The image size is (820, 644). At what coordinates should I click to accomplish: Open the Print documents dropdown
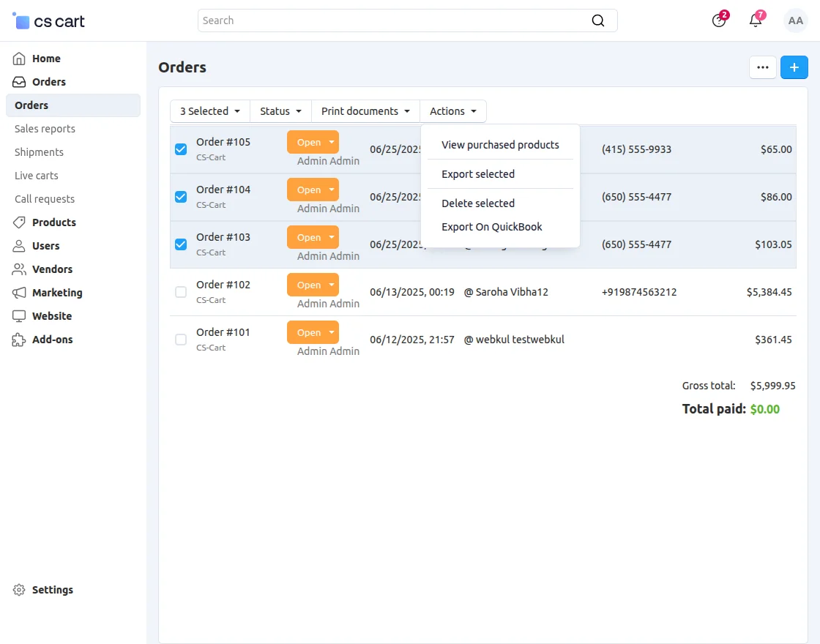365,111
